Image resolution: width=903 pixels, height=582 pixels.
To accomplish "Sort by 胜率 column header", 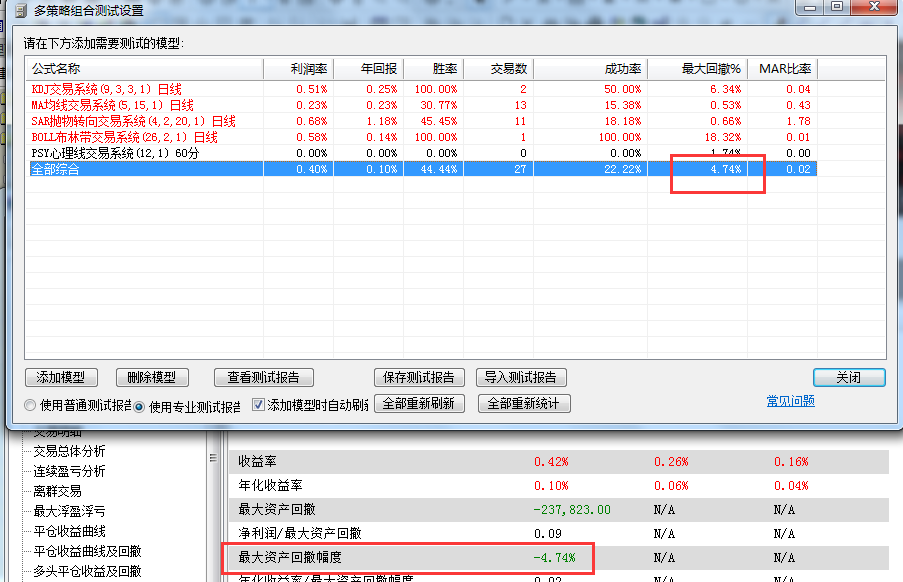I will [x=434, y=69].
